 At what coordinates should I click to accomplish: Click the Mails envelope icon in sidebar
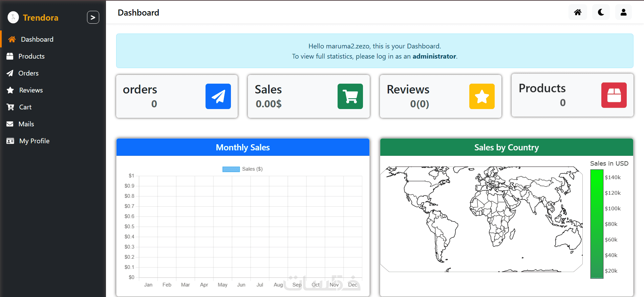[x=10, y=124]
